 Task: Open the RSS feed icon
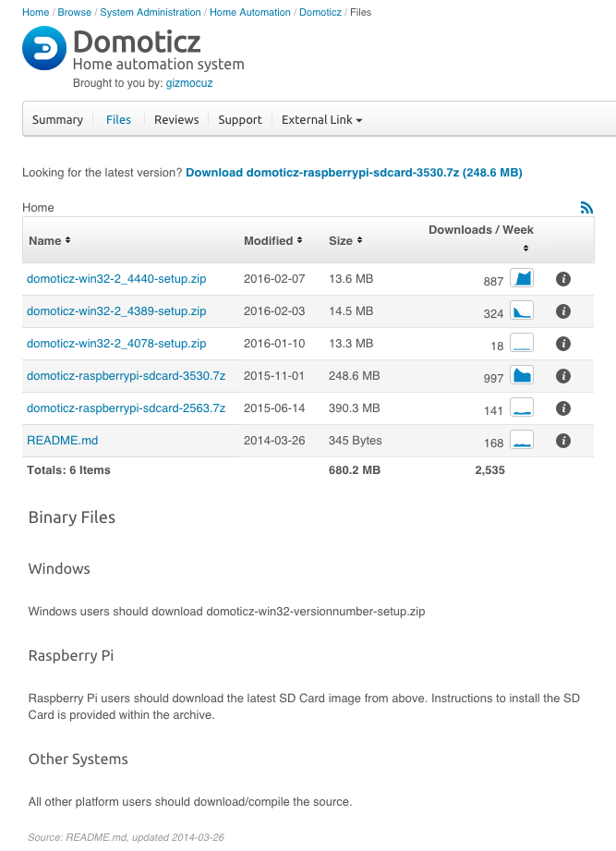[x=586, y=207]
